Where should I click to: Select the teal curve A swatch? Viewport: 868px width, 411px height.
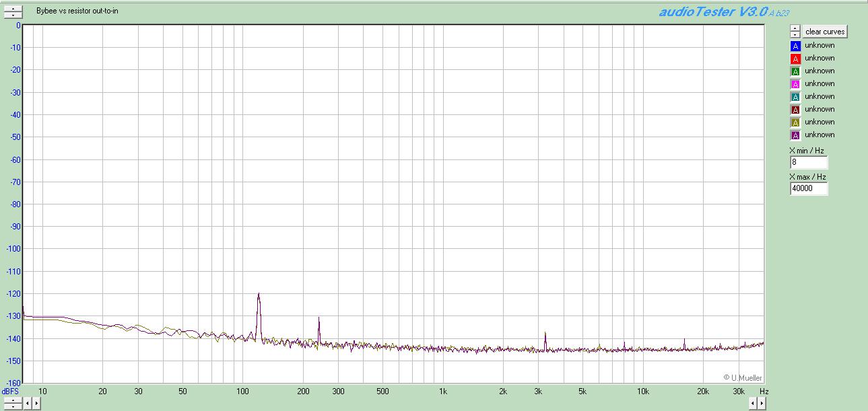tap(795, 97)
